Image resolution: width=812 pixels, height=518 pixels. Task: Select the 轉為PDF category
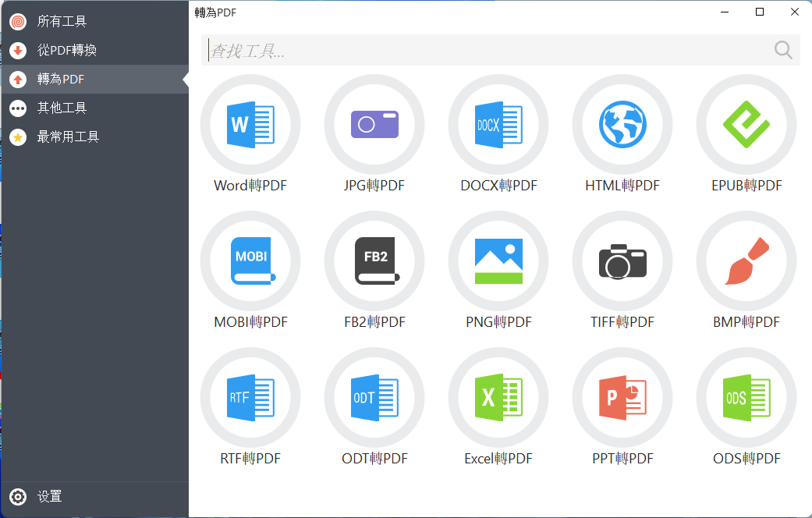click(x=94, y=80)
